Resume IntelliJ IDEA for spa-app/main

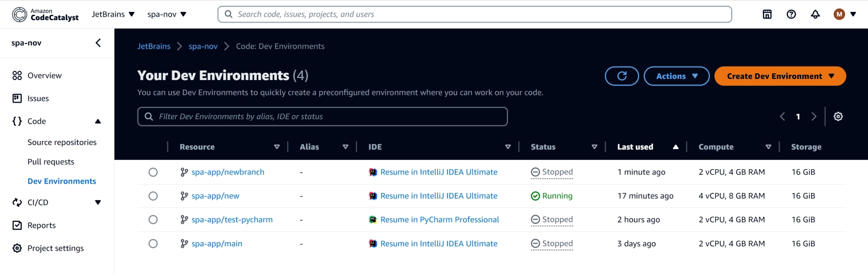[x=439, y=244]
